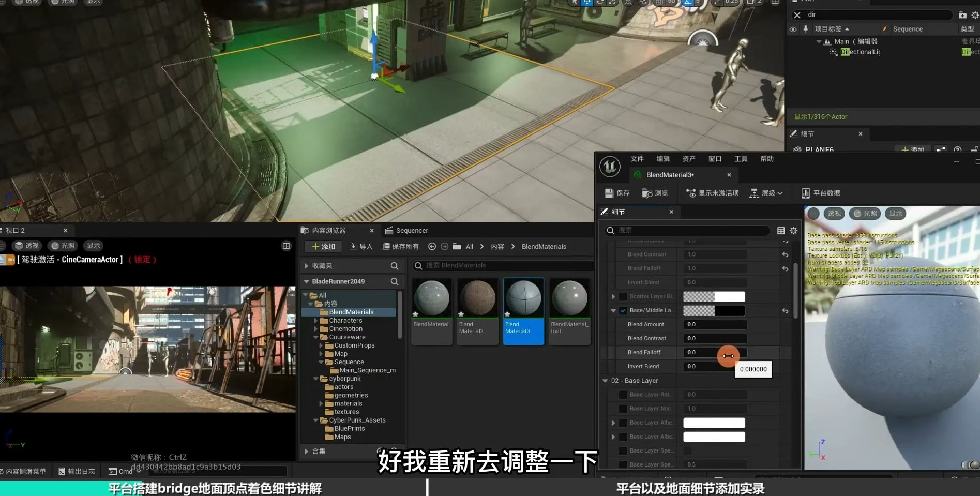Click the Scatter Layer color swatch
The image size is (980, 496).
(714, 296)
